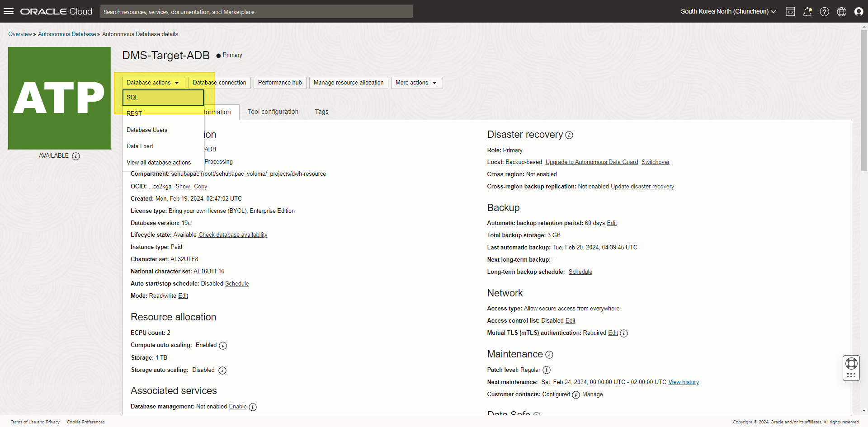Open Auto start/stop Schedule link
868x427 pixels.
click(237, 284)
